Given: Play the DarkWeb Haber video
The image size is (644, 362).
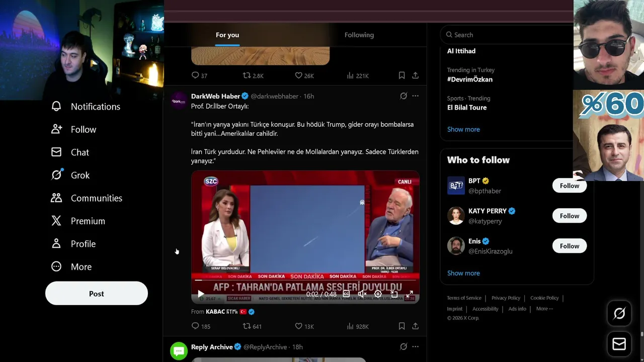Looking at the screenshot, I should (201, 294).
